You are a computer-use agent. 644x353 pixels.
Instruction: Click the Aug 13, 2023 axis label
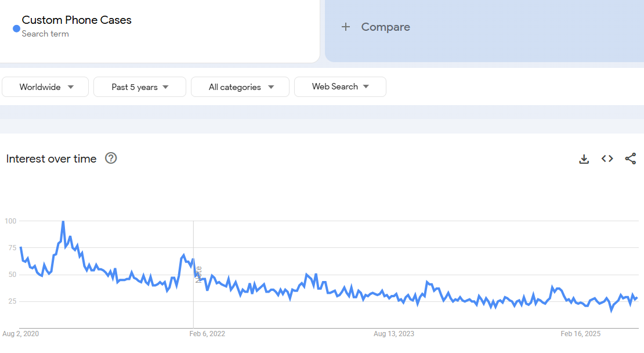coord(394,334)
